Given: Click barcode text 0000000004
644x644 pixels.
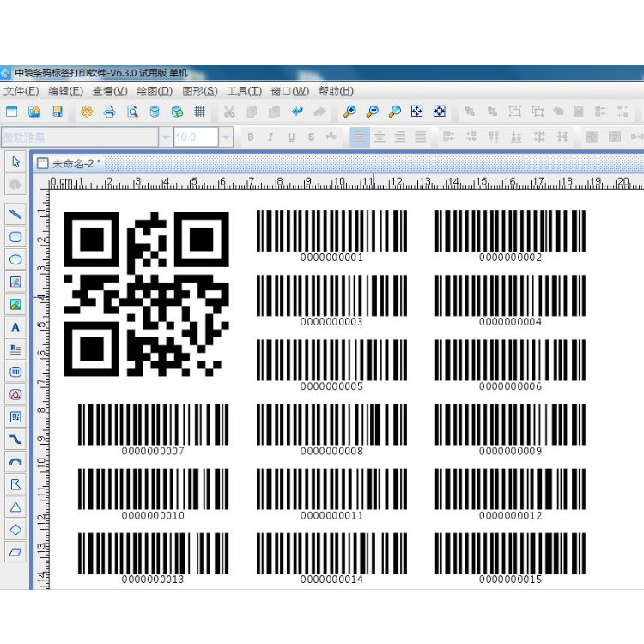Looking at the screenshot, I should [511, 322].
